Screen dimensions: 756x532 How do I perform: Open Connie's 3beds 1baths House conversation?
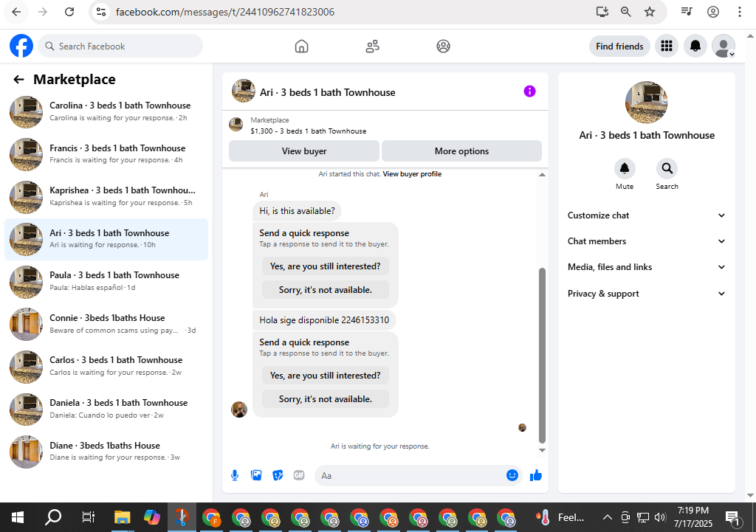[106, 324]
